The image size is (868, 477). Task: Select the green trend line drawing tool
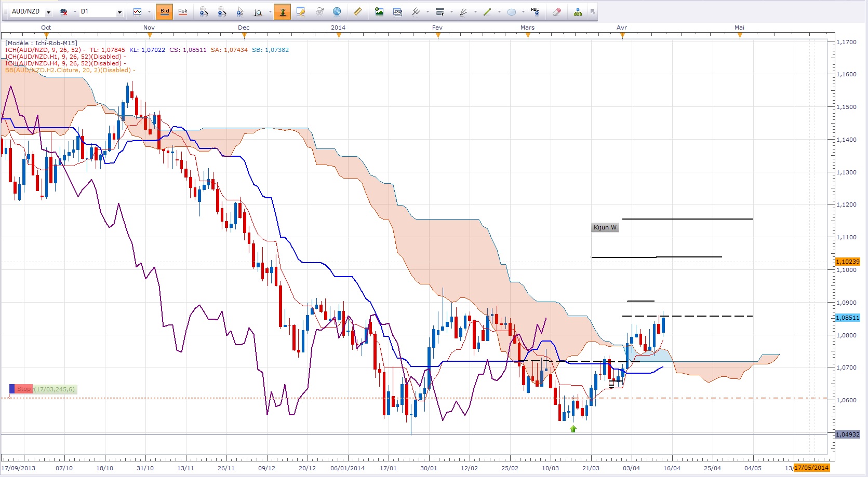(487, 11)
